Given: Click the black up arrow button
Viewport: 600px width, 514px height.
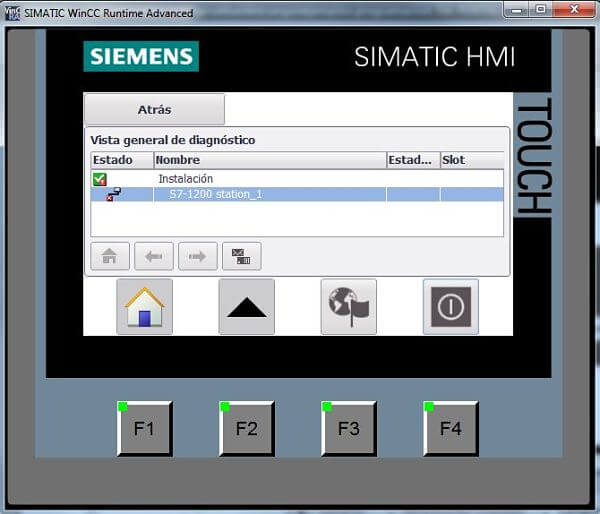Looking at the screenshot, I should (x=246, y=307).
